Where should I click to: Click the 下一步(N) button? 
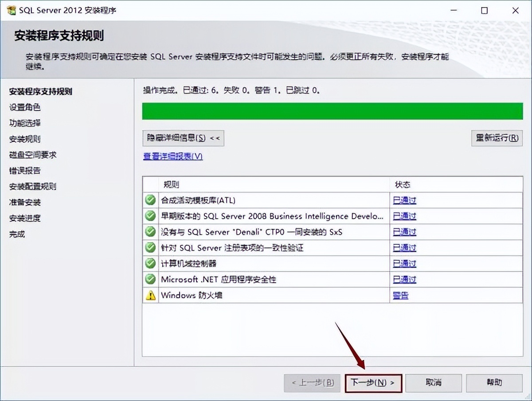pyautogui.click(x=373, y=383)
